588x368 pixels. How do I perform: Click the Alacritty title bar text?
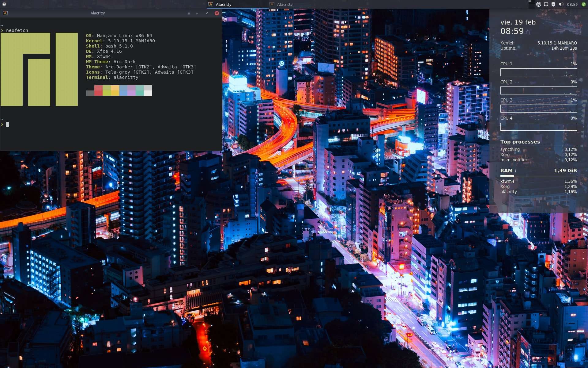97,13
